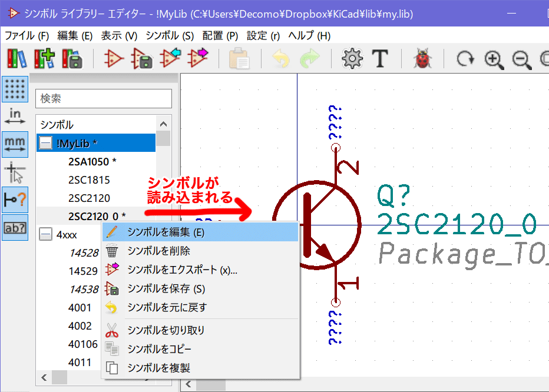Select シンボルを削除 in context menu
Screen dimensions: 549x392
[x=158, y=251]
